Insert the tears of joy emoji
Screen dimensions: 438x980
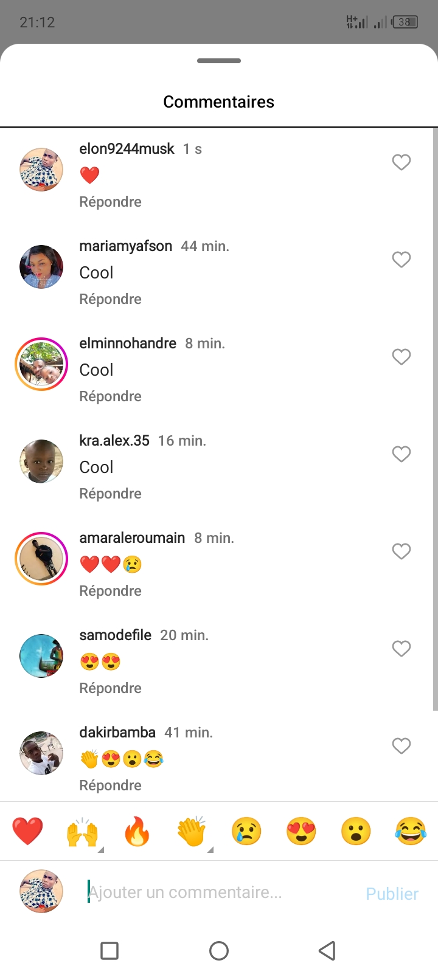[411, 832]
